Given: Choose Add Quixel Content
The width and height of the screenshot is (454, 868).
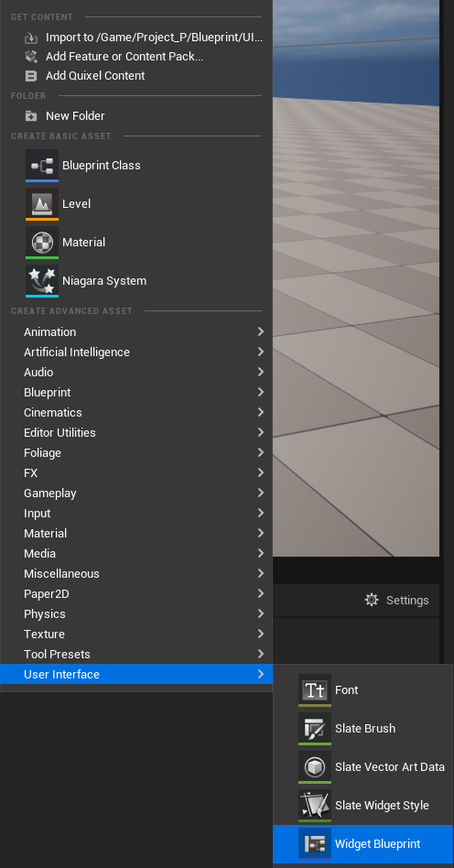Looking at the screenshot, I should coord(136,76).
